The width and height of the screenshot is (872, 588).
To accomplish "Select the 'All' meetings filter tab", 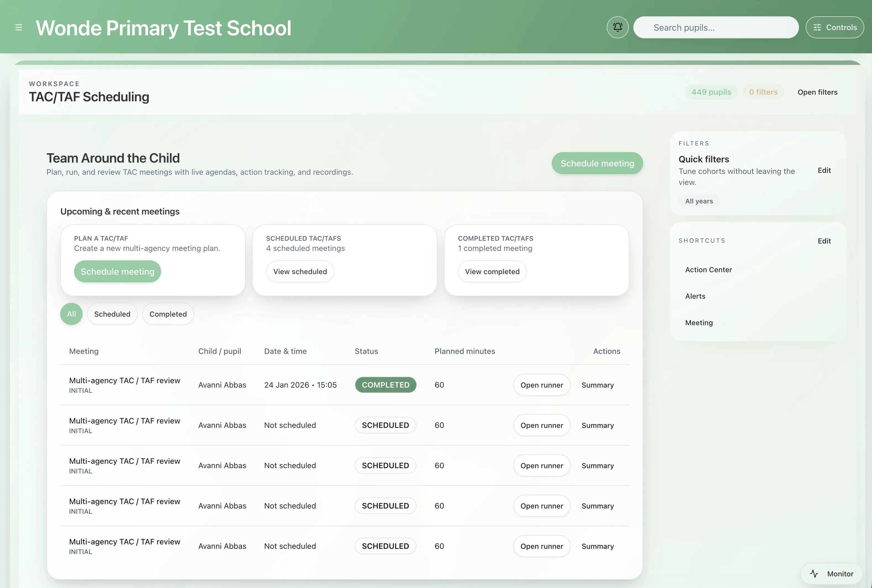I will click(x=71, y=314).
